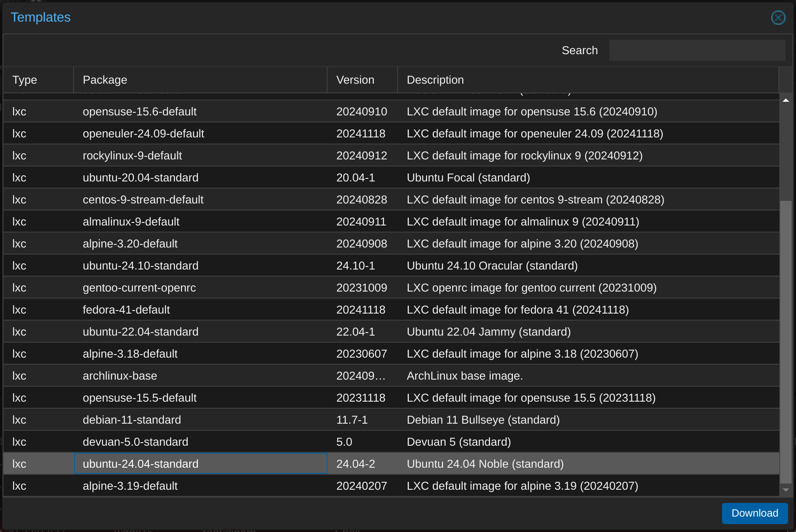This screenshot has height=532, width=796.
Task: Click version 20240910 cell
Action: pos(362,111)
